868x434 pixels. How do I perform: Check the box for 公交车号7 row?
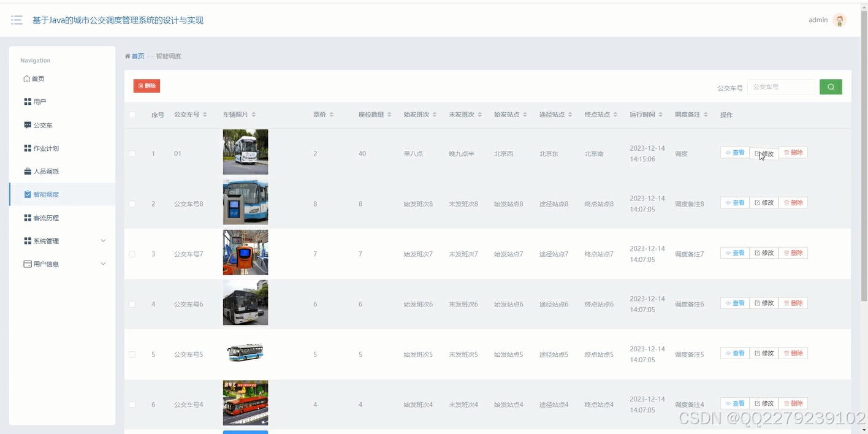132,254
